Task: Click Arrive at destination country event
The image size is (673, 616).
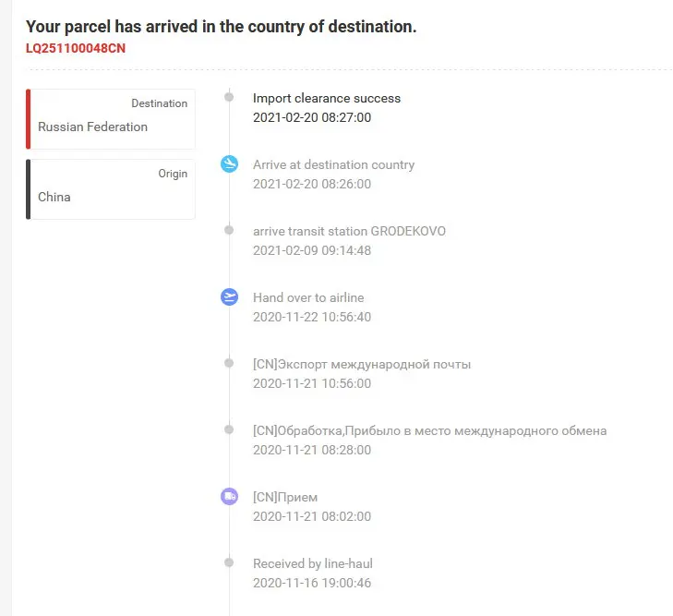Action: [333, 164]
